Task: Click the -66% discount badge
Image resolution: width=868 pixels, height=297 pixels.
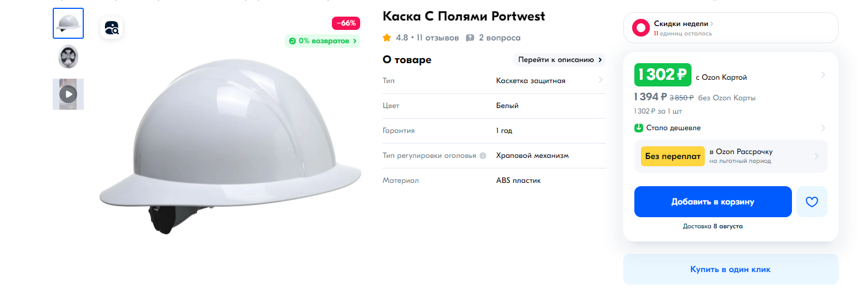Action: pos(346,23)
